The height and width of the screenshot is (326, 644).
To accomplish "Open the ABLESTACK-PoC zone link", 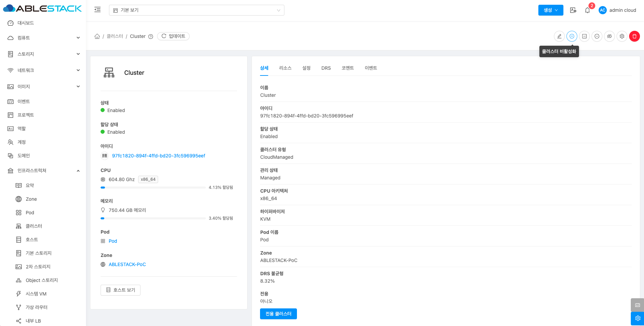I will click(x=127, y=264).
